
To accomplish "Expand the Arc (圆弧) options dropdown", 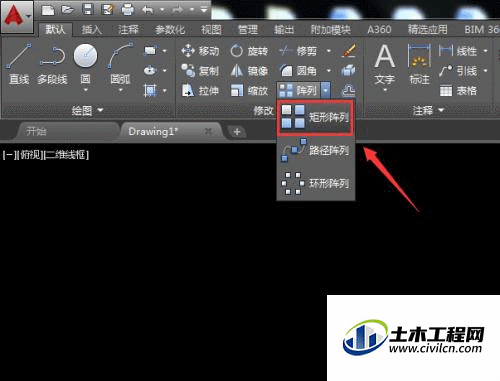I will point(120,90).
